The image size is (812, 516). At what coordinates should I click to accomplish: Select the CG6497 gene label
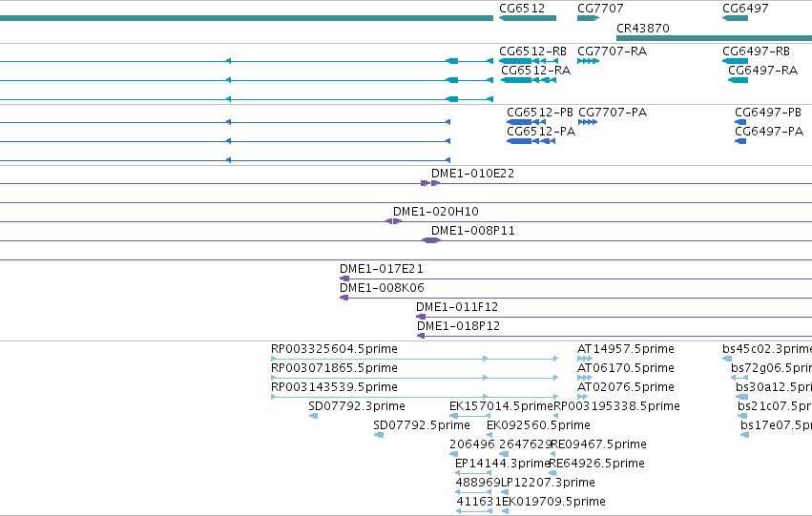click(x=745, y=9)
